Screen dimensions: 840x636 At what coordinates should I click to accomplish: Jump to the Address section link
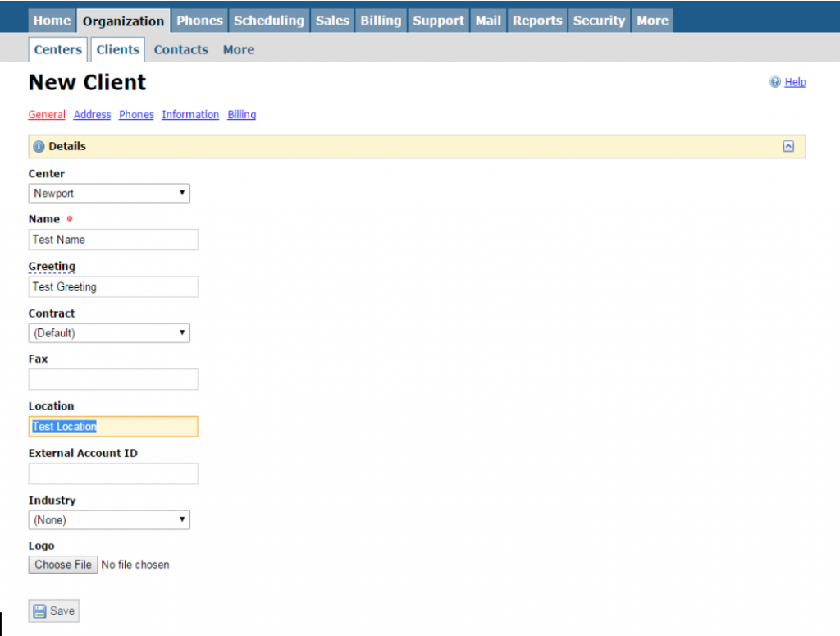click(x=92, y=115)
